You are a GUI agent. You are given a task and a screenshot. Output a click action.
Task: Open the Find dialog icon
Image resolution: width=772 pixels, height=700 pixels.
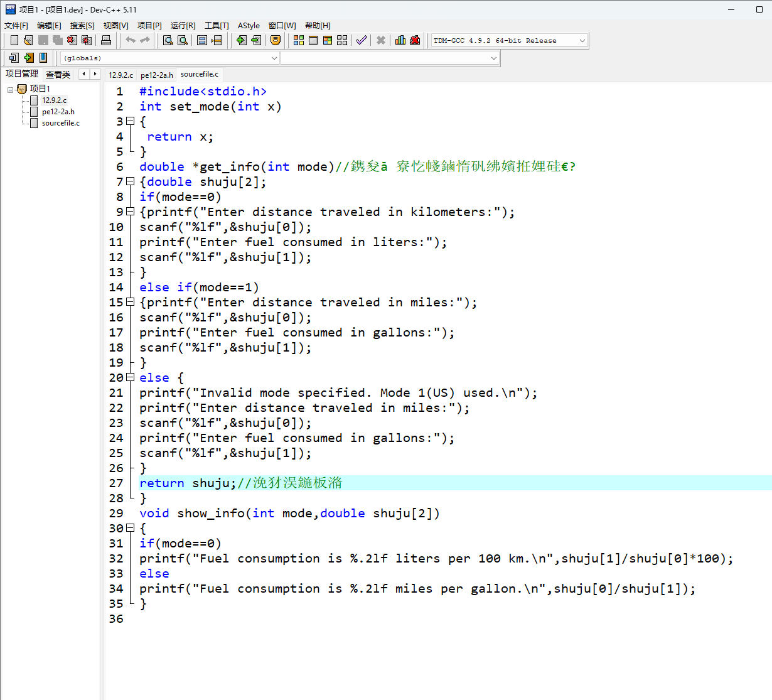[168, 40]
